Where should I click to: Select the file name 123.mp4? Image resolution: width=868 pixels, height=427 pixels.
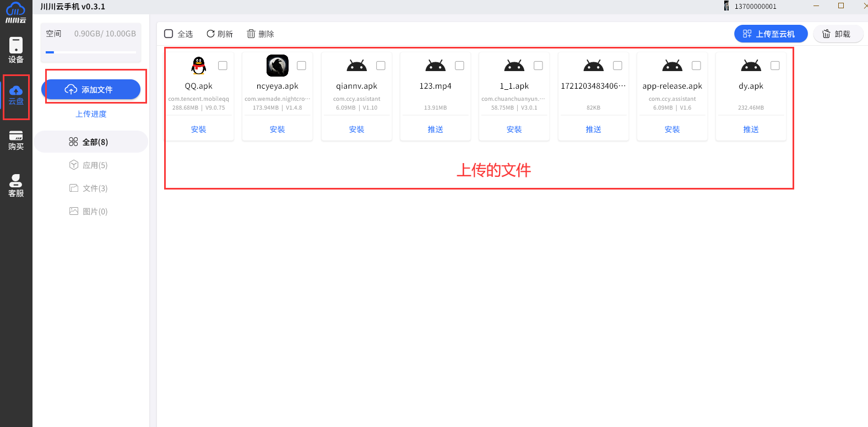(x=436, y=86)
